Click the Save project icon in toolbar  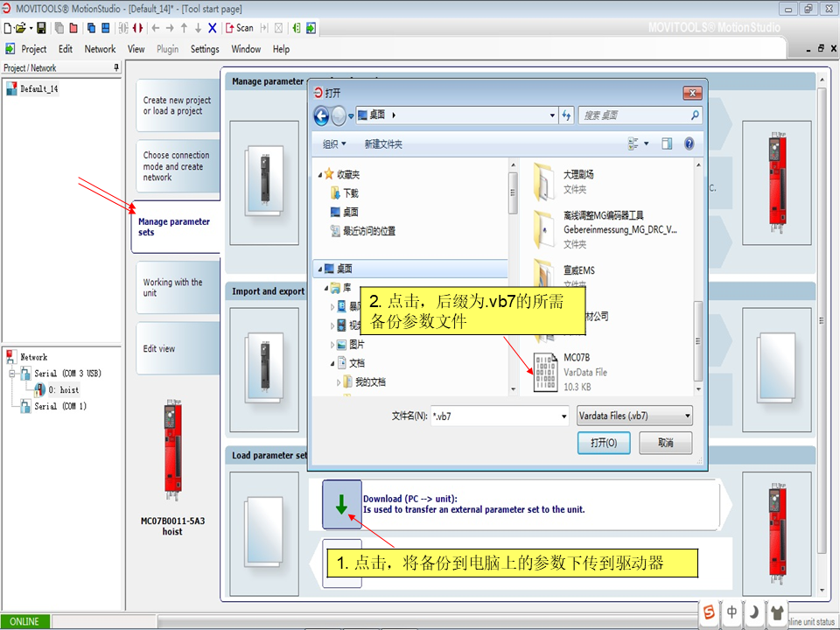click(x=41, y=28)
